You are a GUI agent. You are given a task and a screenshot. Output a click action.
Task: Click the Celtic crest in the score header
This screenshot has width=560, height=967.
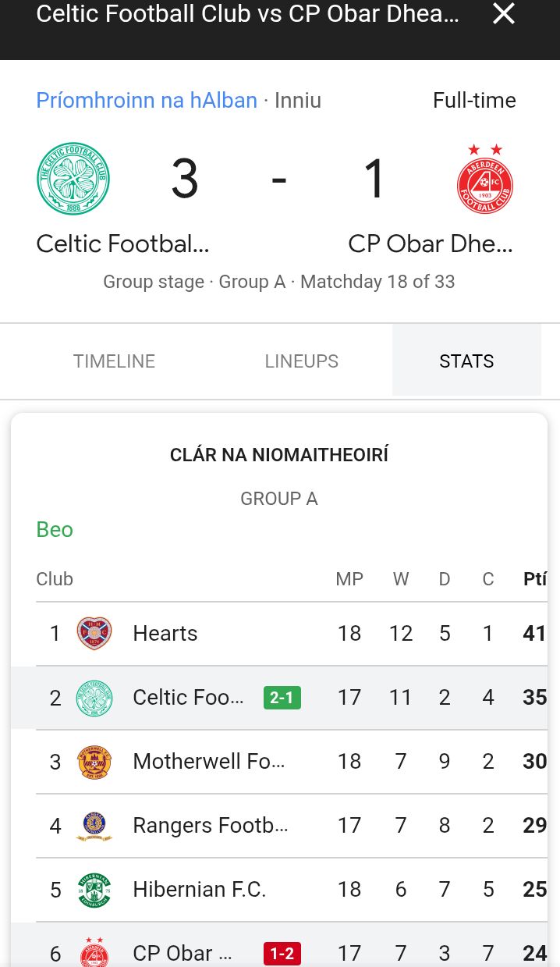(x=73, y=179)
